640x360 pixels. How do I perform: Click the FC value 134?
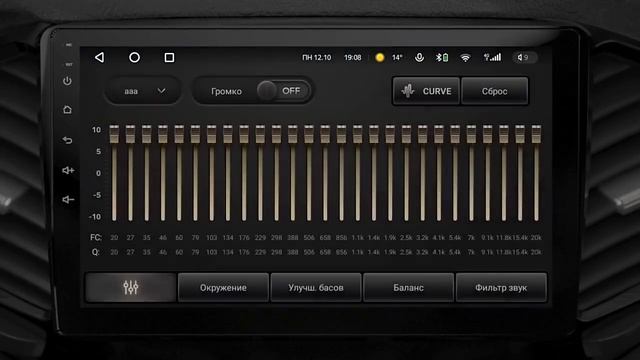(x=228, y=238)
